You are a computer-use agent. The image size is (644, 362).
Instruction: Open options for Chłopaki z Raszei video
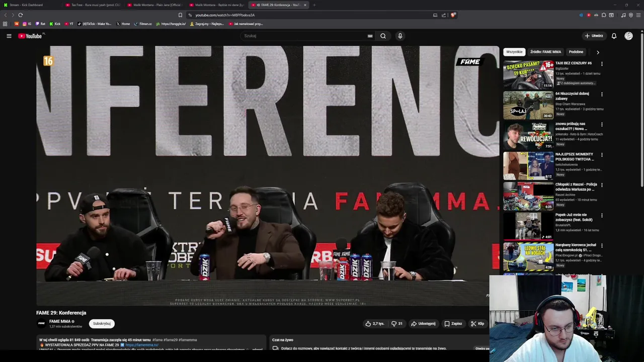[x=602, y=185]
